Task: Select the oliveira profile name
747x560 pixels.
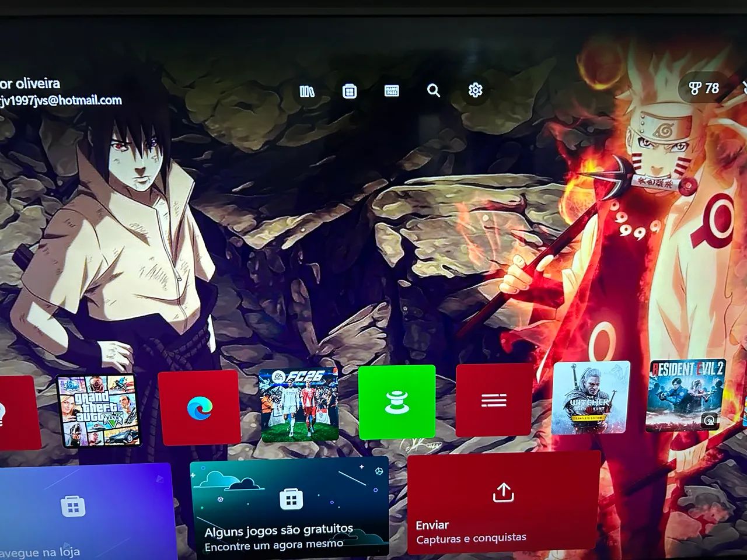Action: (x=30, y=83)
